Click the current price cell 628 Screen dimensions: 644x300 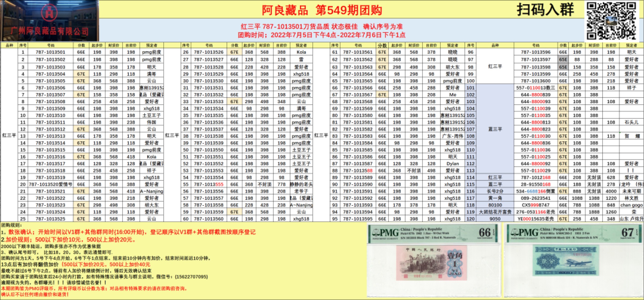pos(611,178)
